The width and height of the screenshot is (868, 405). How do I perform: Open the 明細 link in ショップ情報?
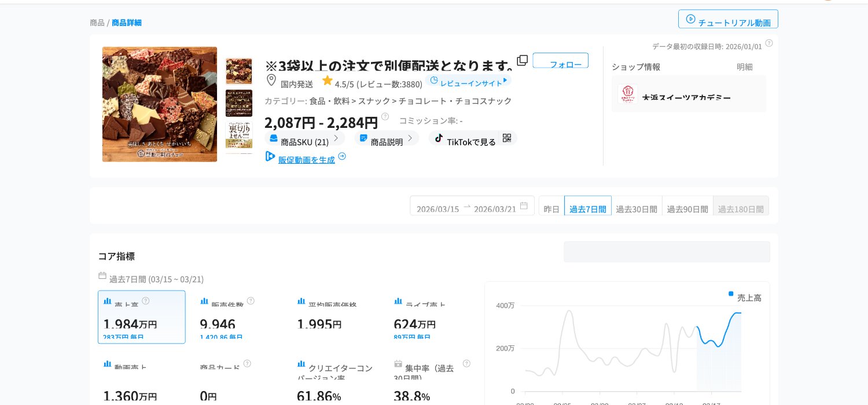745,67
